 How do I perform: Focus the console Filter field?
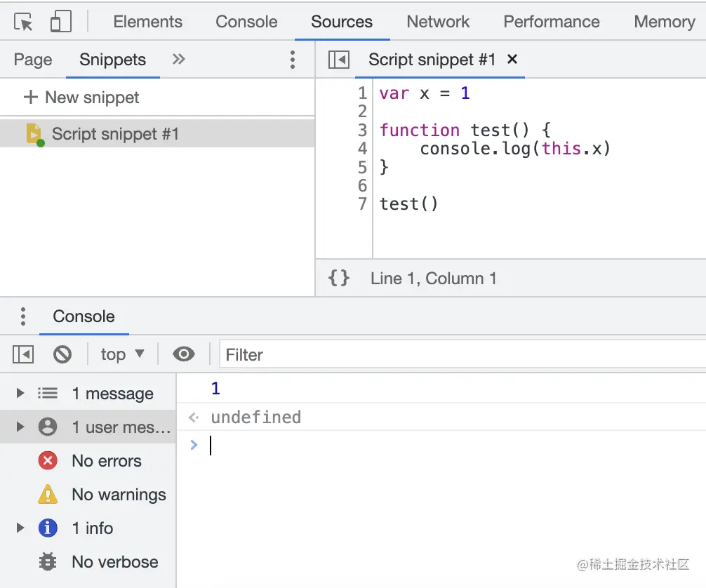coord(462,355)
